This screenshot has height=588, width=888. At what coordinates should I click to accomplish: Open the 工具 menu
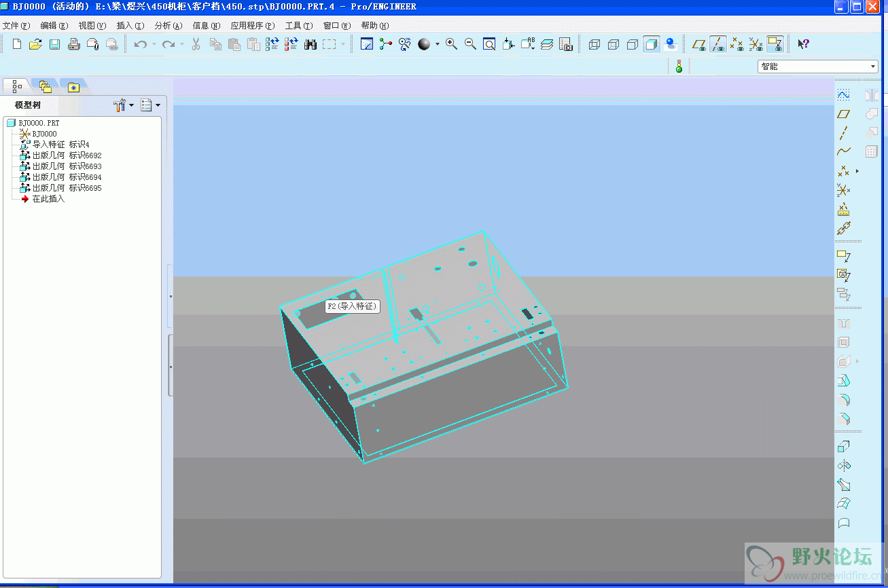pos(299,26)
